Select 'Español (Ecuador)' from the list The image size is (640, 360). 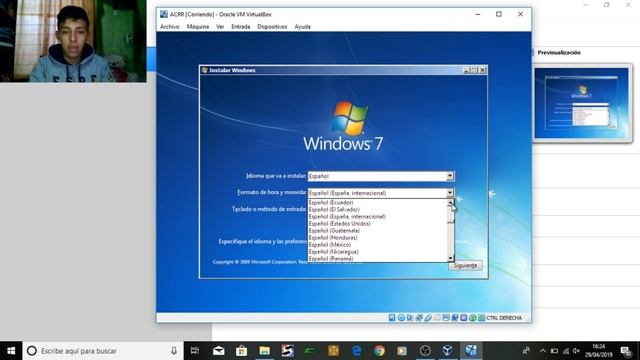click(378, 202)
